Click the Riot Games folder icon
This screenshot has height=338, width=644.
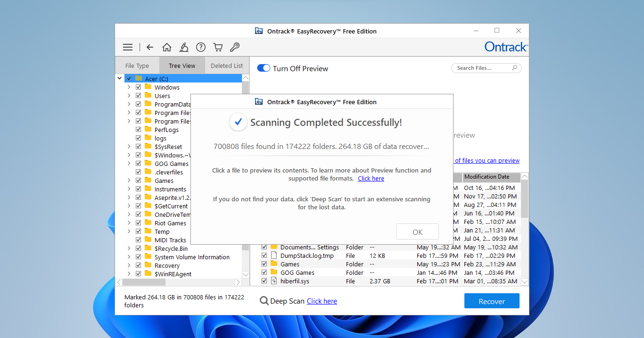coord(148,223)
